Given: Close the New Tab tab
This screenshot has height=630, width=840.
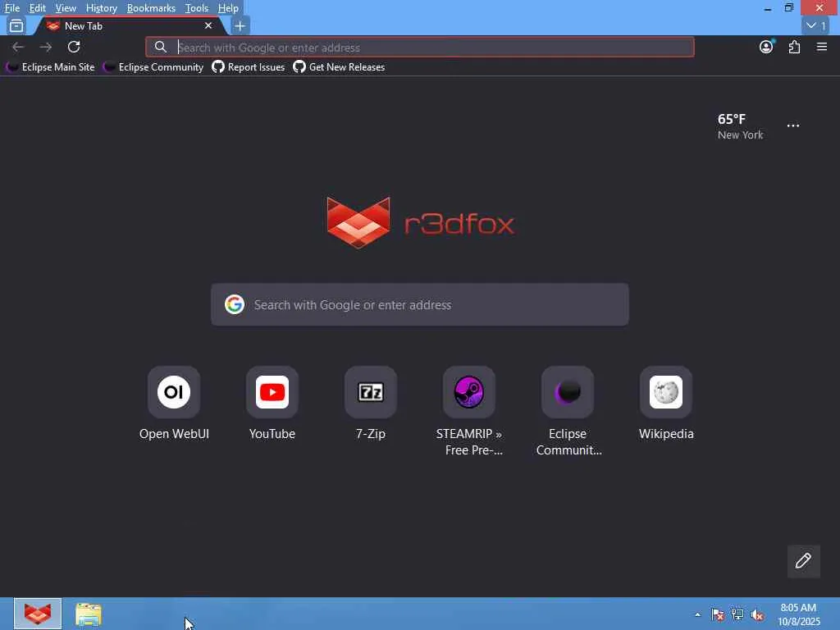Looking at the screenshot, I should pos(208,25).
